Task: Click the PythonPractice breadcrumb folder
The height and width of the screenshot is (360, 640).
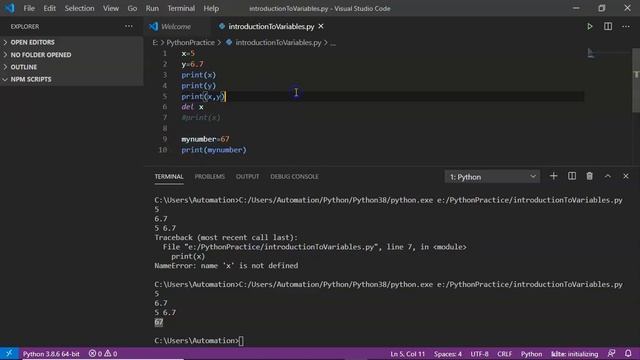Action: click(x=190, y=42)
